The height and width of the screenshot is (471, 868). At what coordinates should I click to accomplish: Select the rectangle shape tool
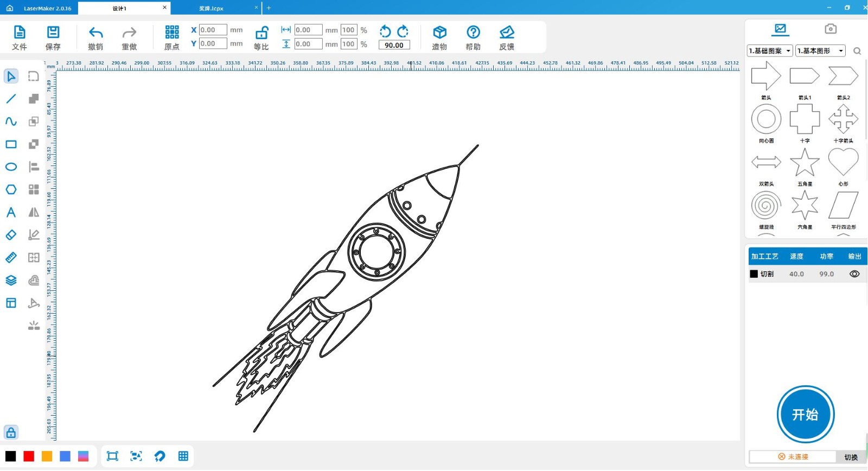click(11, 144)
